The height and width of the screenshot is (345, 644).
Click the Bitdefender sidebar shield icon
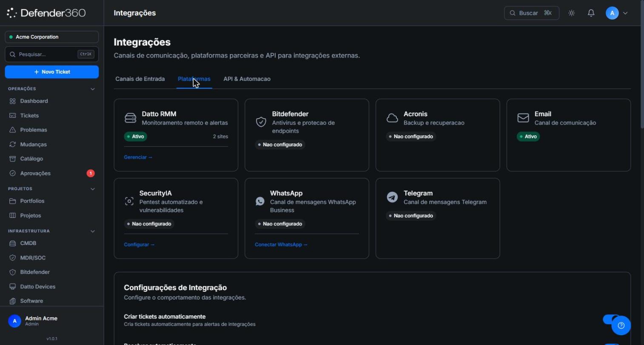click(x=13, y=272)
